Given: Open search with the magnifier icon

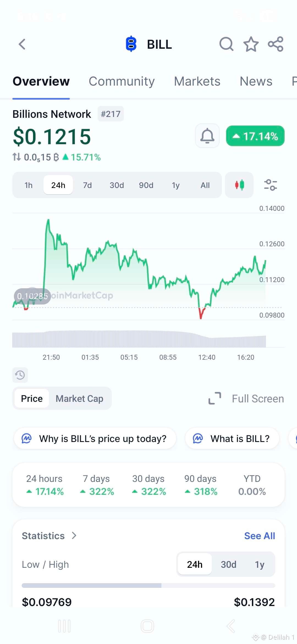Looking at the screenshot, I should [226, 44].
